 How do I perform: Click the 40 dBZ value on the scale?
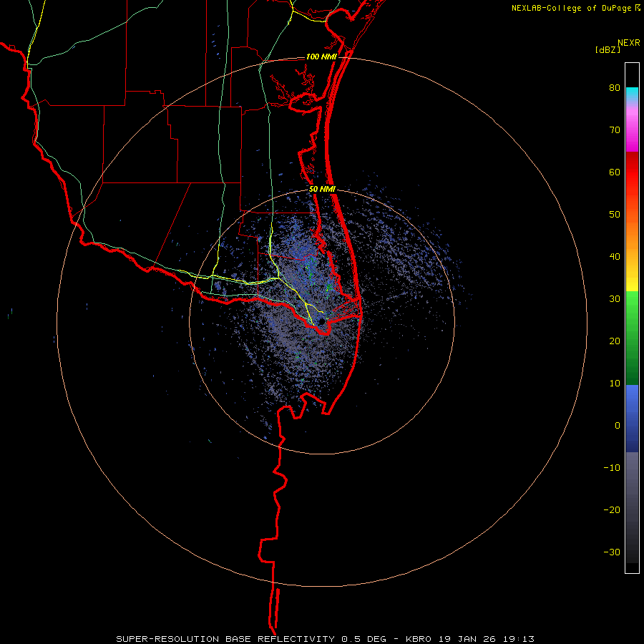pos(615,257)
